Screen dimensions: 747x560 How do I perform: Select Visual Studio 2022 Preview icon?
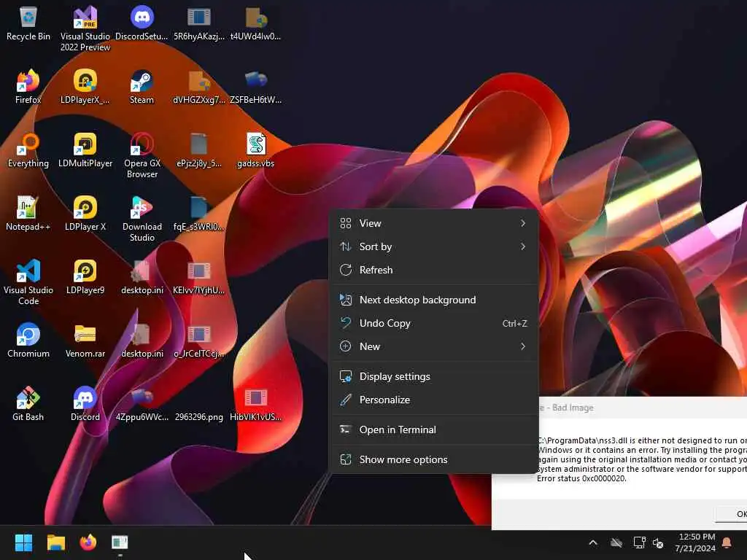[85, 28]
